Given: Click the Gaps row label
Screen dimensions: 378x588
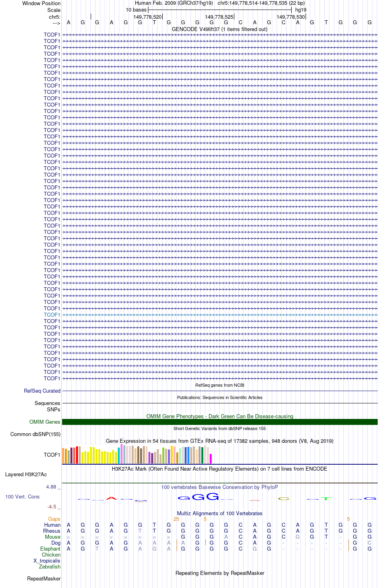Looking at the screenshot, I should pyautogui.click(x=54, y=519).
